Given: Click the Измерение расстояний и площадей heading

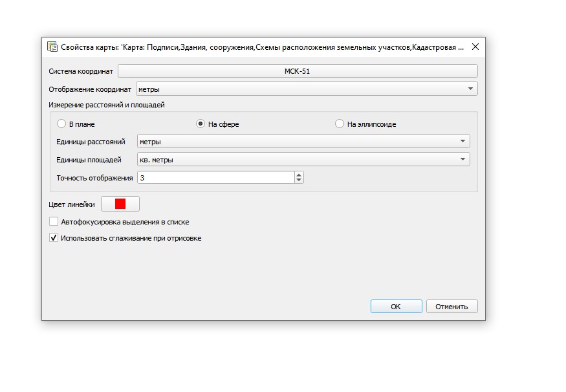Looking at the screenshot, I should 107,105.
